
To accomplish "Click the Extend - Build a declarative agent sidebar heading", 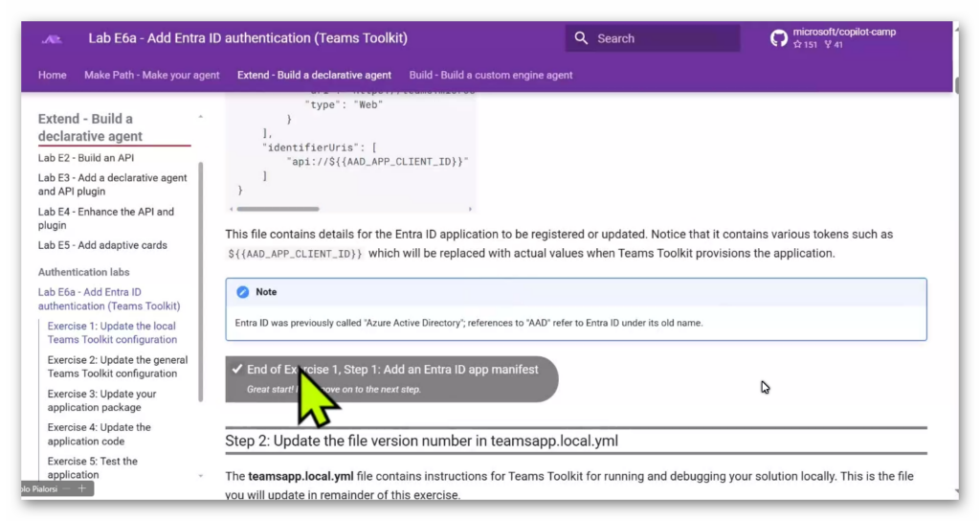I will click(x=90, y=127).
